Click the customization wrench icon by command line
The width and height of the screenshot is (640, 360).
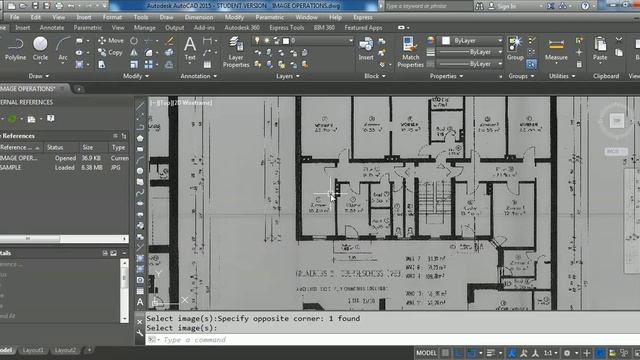coord(140,333)
